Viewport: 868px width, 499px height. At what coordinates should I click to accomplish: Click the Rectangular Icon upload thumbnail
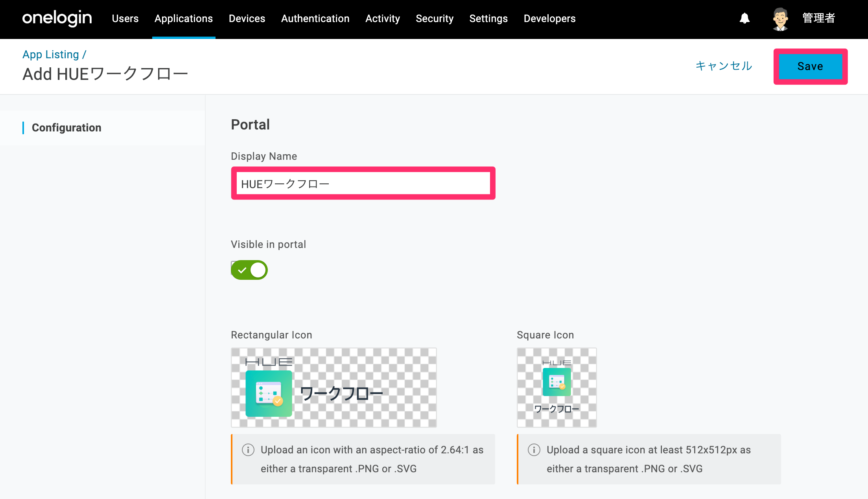pos(334,388)
